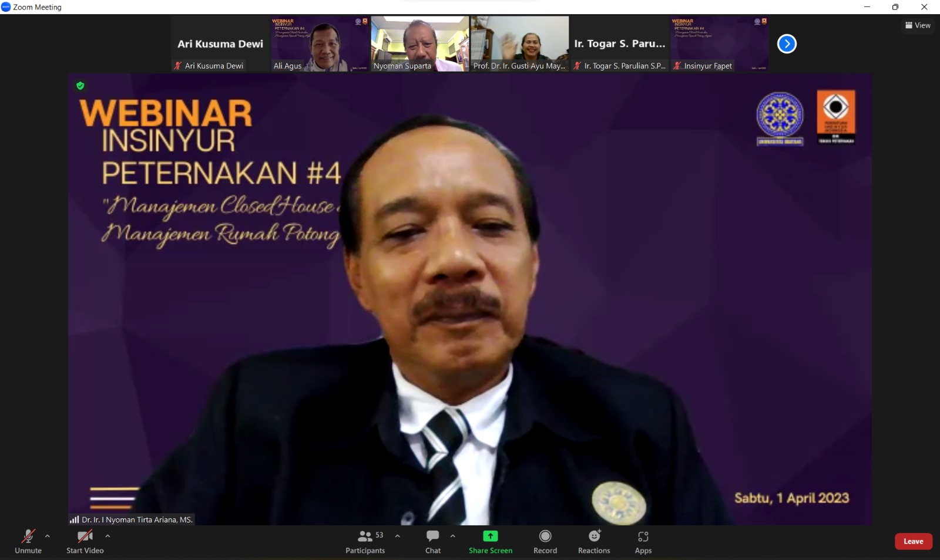Open the Reactions menu

click(594, 541)
